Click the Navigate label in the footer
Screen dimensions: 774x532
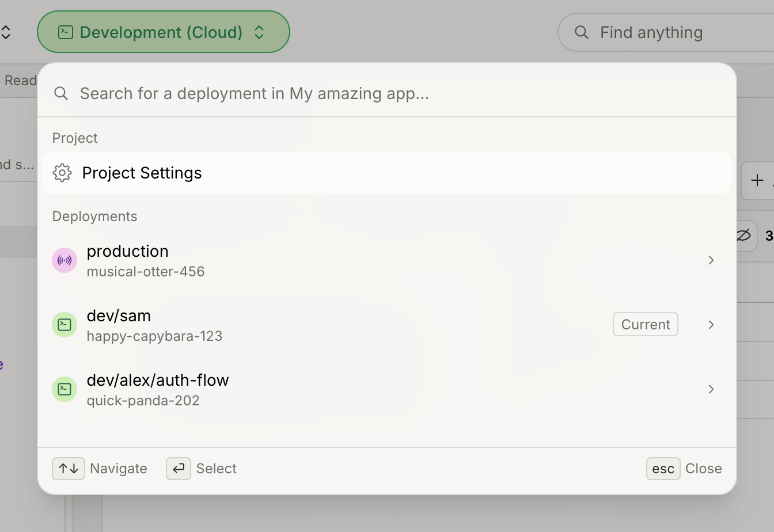click(x=119, y=469)
